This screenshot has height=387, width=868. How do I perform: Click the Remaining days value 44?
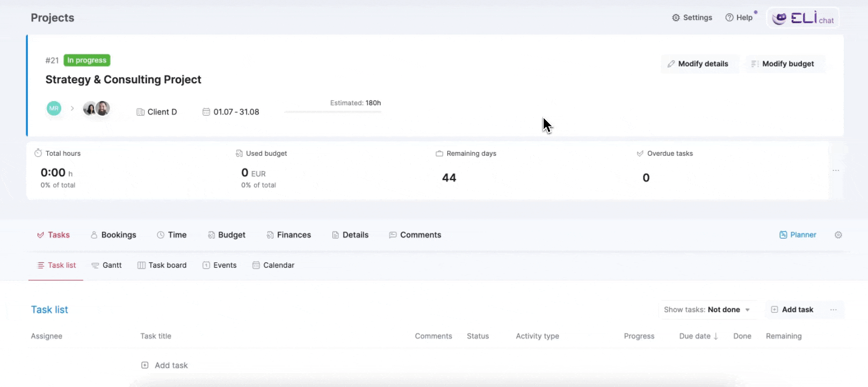coord(449,178)
